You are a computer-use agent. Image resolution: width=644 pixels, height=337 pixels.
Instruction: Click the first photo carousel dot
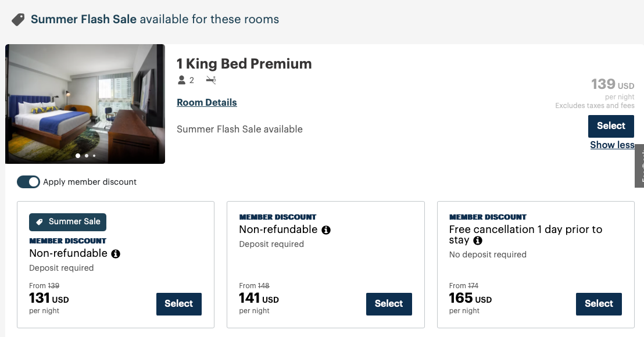click(x=78, y=156)
